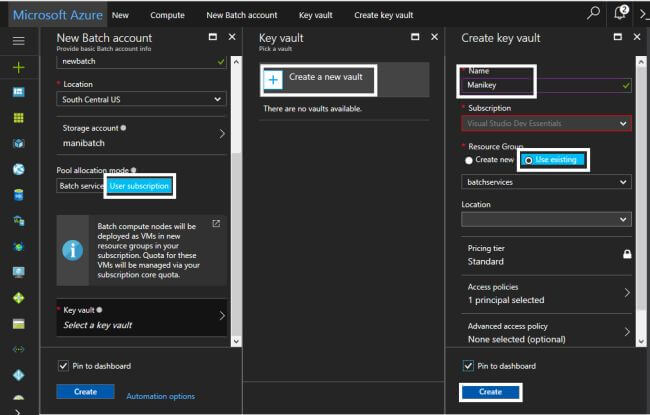Expand the Select a key vault row
650x415 pixels.
(141, 318)
